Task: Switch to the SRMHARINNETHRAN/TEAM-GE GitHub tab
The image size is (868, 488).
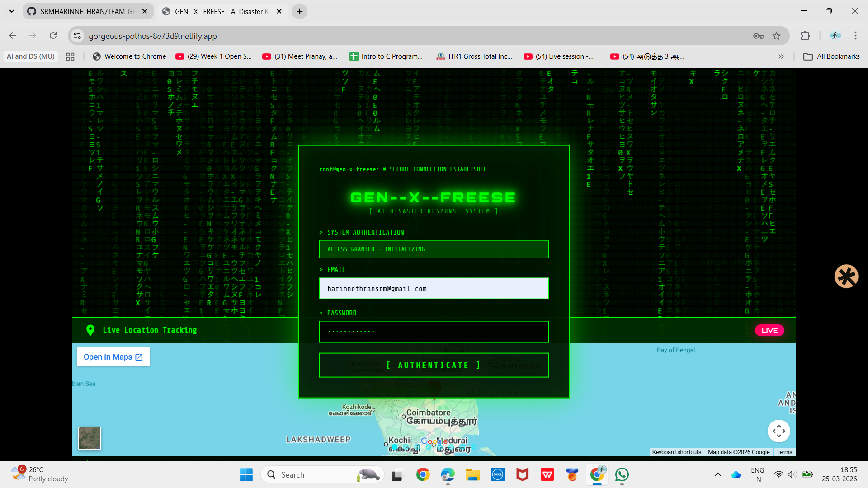Action: [x=87, y=11]
